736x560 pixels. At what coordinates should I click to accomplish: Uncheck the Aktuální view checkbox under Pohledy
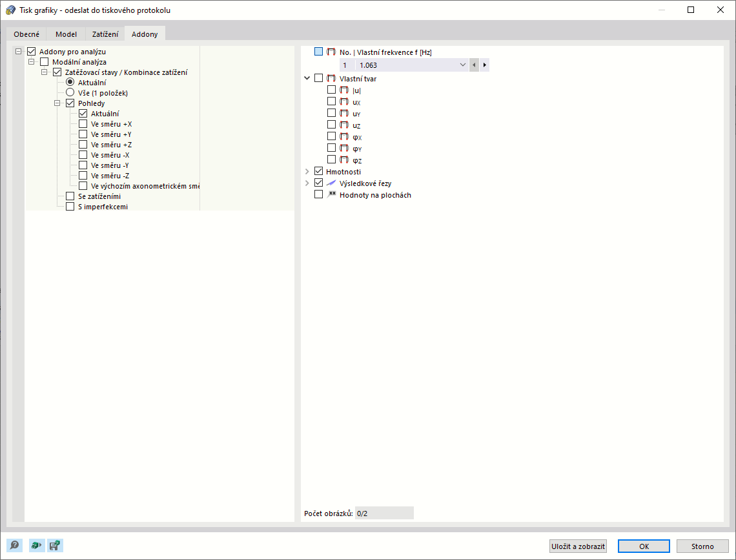tap(83, 113)
